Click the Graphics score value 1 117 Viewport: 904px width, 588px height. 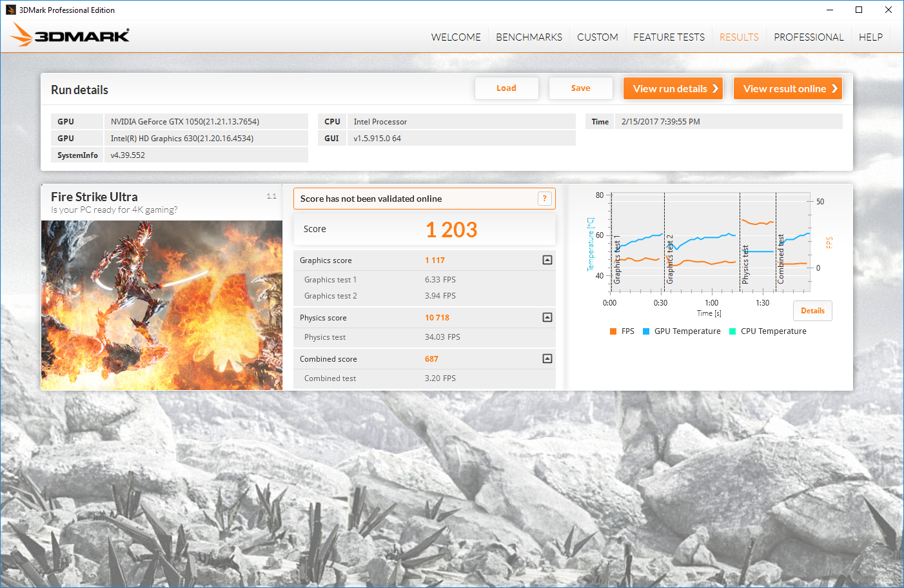click(435, 260)
